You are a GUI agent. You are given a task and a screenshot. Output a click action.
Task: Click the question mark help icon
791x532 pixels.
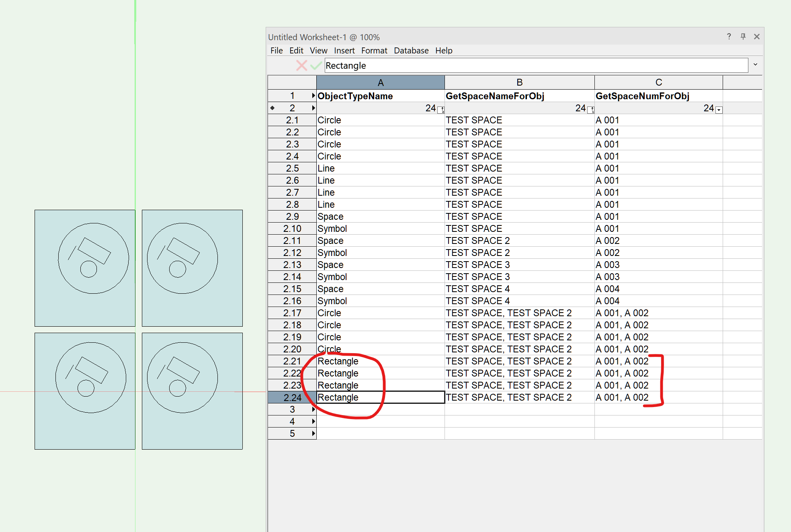point(729,37)
